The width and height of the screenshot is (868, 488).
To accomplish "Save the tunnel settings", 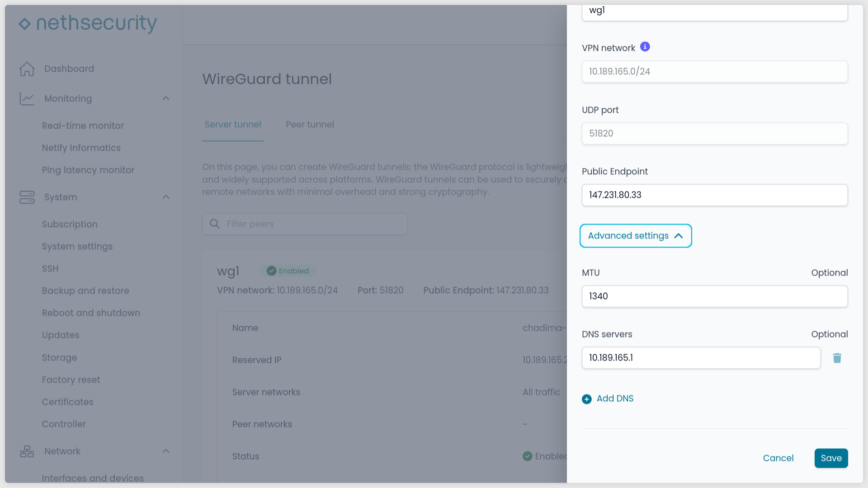I will point(831,458).
